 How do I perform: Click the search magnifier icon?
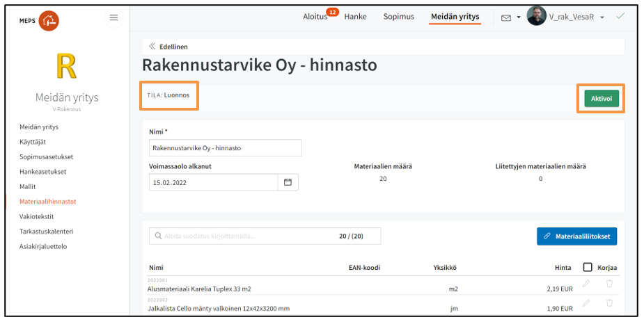(x=158, y=236)
